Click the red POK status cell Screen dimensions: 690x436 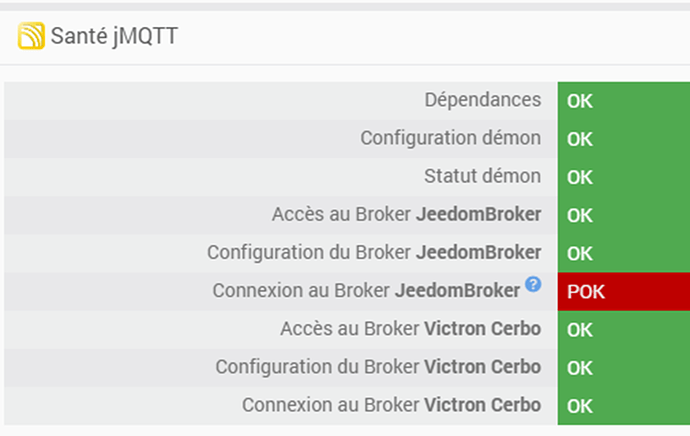click(586, 292)
